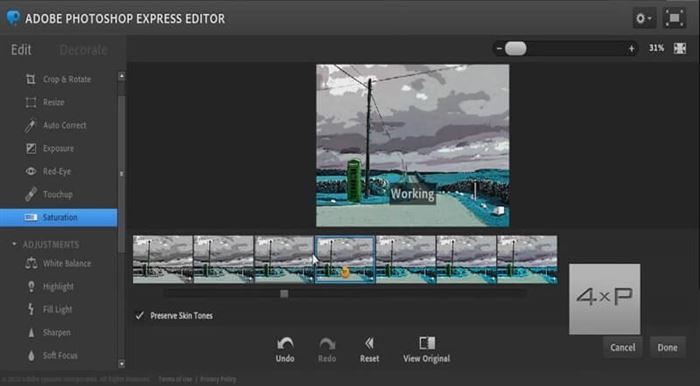700x386 pixels.
Task: Choose the Touchup bandage icon
Action: click(x=30, y=194)
